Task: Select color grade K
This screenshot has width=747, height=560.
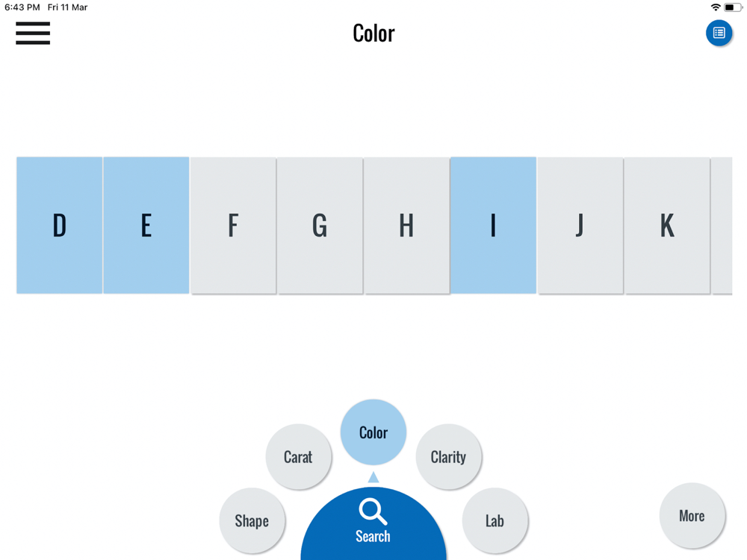Action: pyautogui.click(x=666, y=225)
